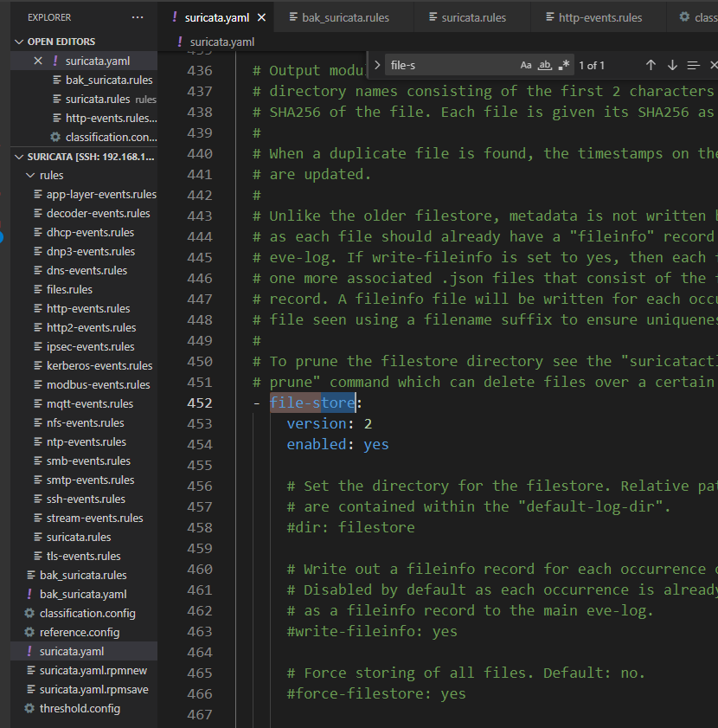Expand the replace field chevron
718x728 pixels.
pyautogui.click(x=377, y=66)
